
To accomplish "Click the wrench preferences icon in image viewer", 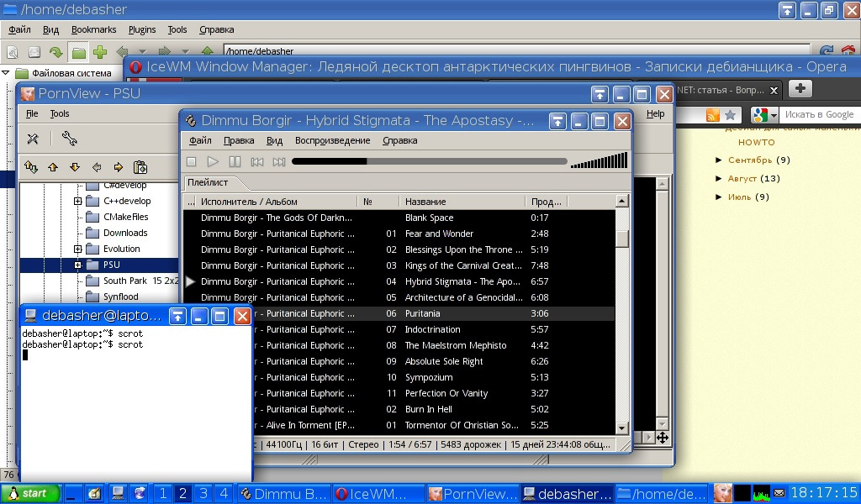I will [33, 139].
